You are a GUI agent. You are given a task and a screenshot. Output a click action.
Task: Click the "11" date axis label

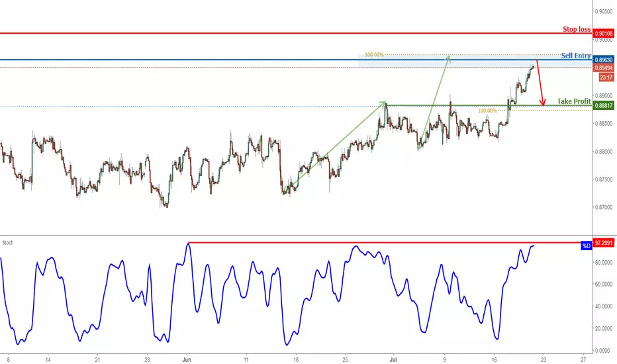246,359
